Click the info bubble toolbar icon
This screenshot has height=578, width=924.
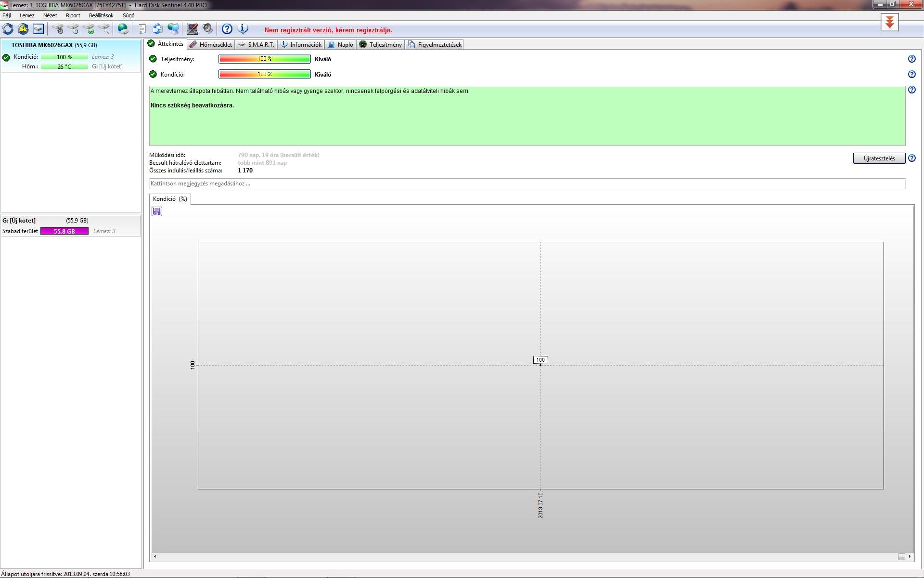click(243, 29)
